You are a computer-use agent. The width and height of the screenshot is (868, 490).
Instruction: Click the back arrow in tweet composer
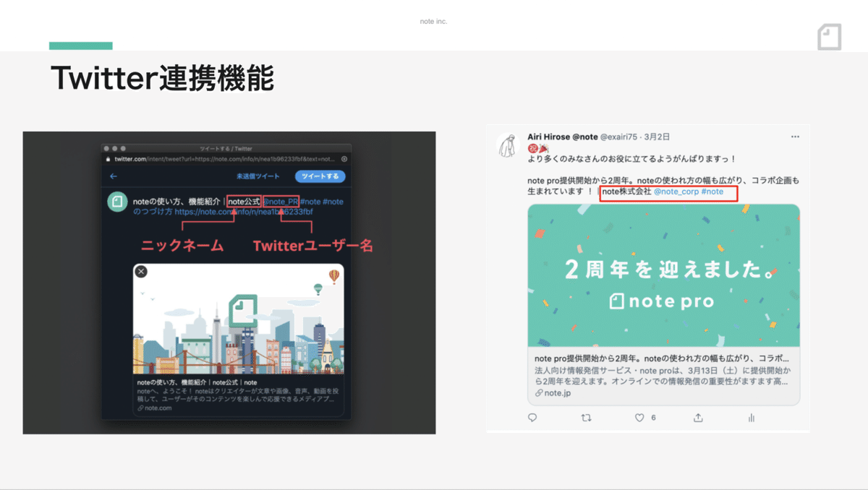coord(114,176)
